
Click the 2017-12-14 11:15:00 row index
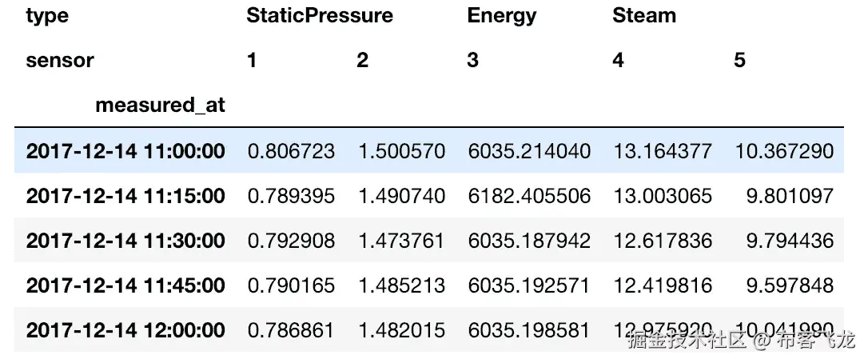tap(125, 196)
